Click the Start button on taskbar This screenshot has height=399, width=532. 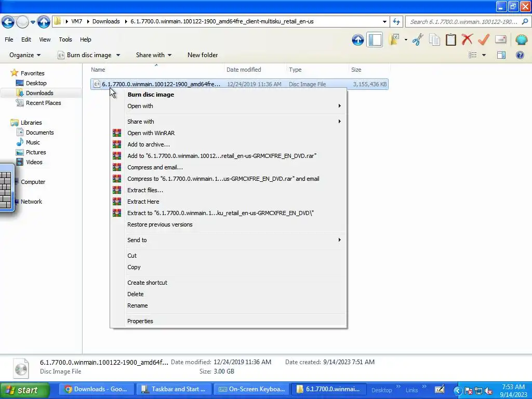pos(24,390)
